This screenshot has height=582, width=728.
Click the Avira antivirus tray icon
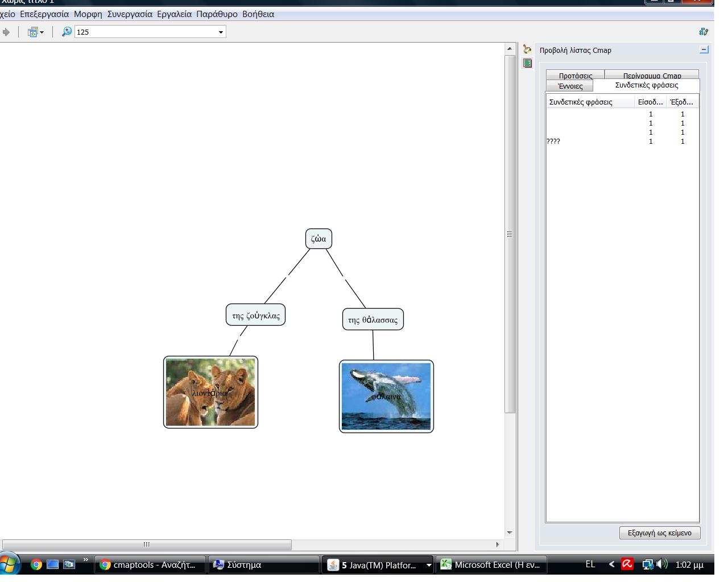click(627, 564)
